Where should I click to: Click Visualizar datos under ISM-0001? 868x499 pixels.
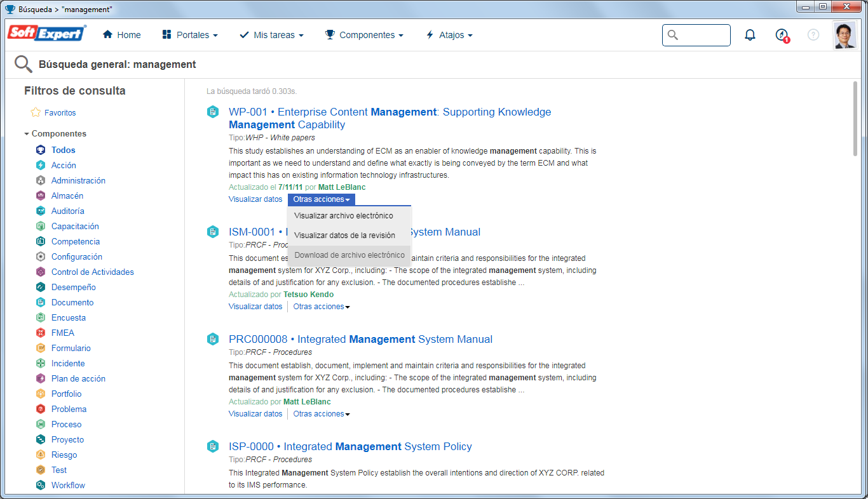[255, 307]
